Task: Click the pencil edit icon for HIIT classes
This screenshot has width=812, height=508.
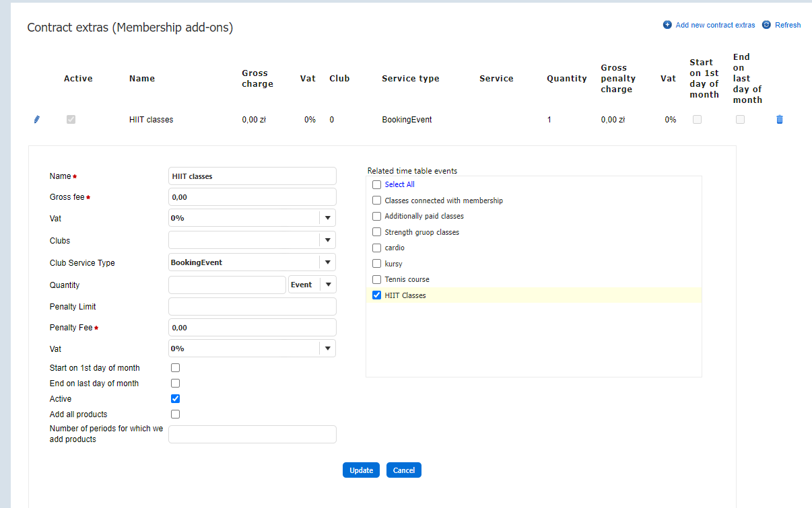Action: [x=37, y=120]
